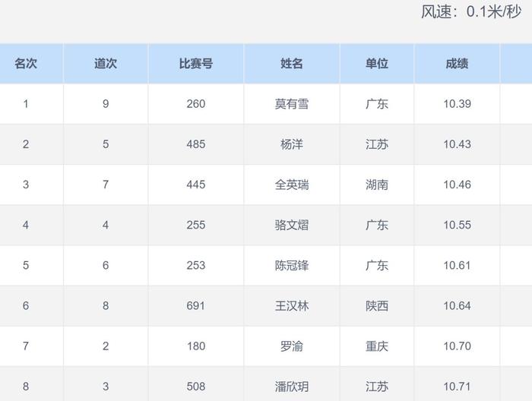Select athlete name 全英瑞
The height and width of the screenshot is (401, 532).
(x=291, y=185)
